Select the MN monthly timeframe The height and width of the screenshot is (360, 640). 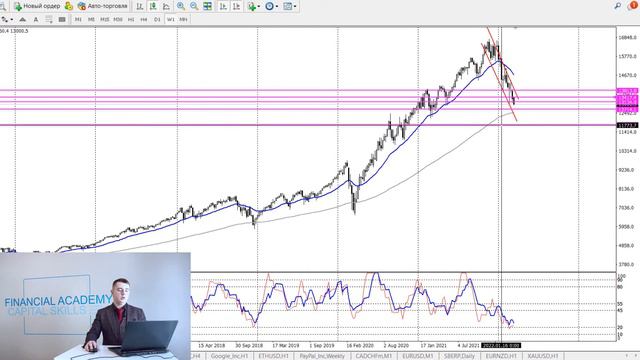[x=183, y=19]
